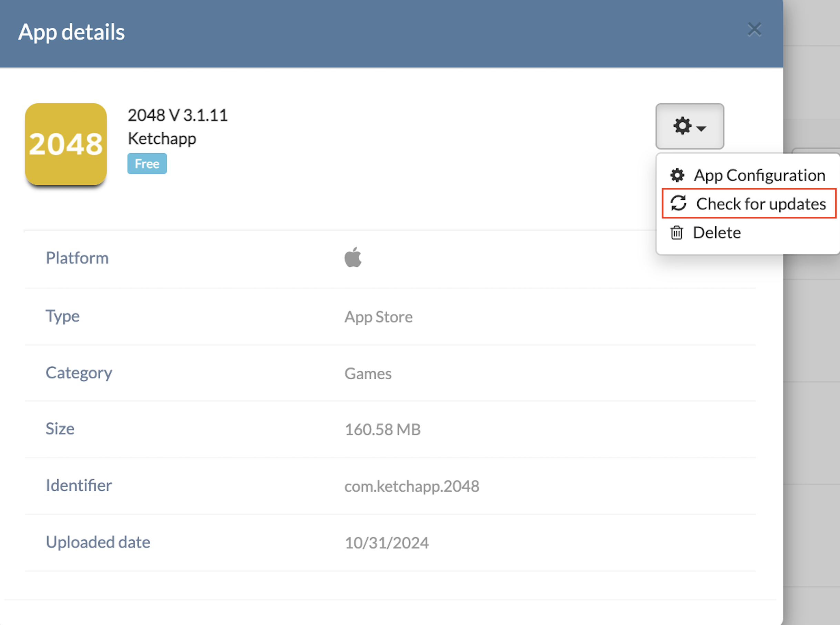This screenshot has height=625, width=840.
Task: Click the Ketchapp developer name
Action: (162, 139)
